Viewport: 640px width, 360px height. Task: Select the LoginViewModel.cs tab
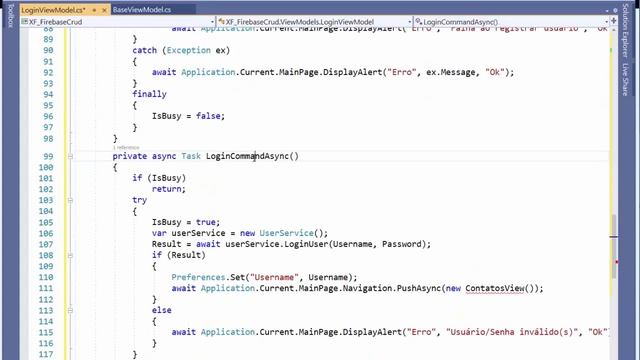coord(53,10)
